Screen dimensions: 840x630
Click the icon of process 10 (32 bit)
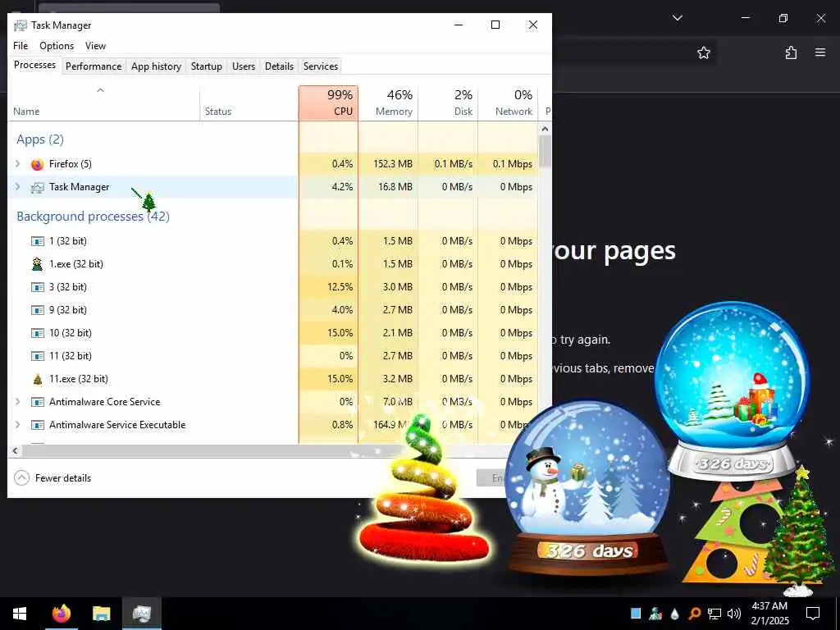(38, 333)
